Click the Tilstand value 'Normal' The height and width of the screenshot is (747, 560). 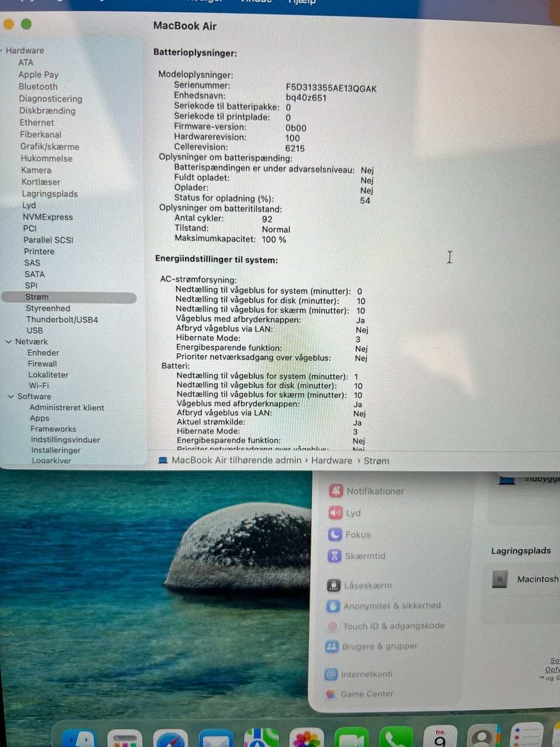(x=276, y=229)
